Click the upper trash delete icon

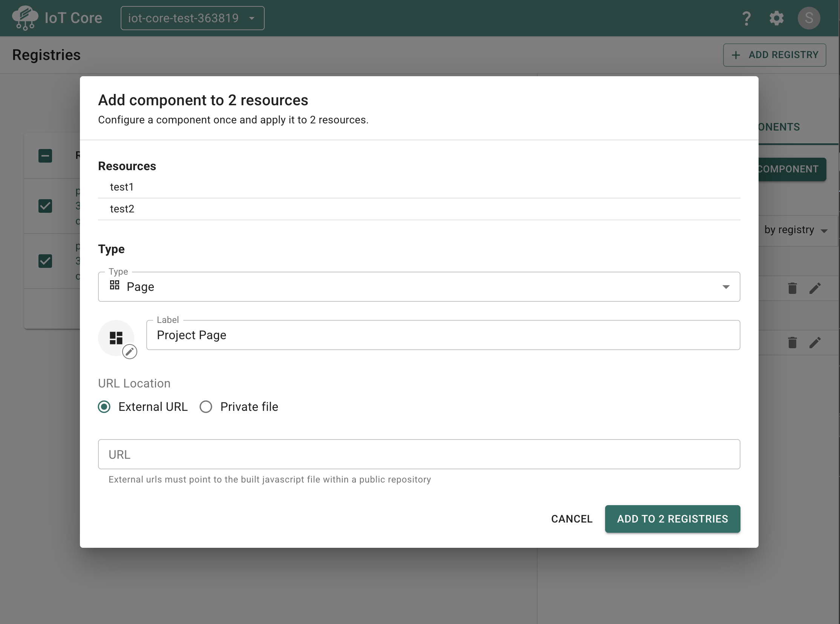pos(792,288)
